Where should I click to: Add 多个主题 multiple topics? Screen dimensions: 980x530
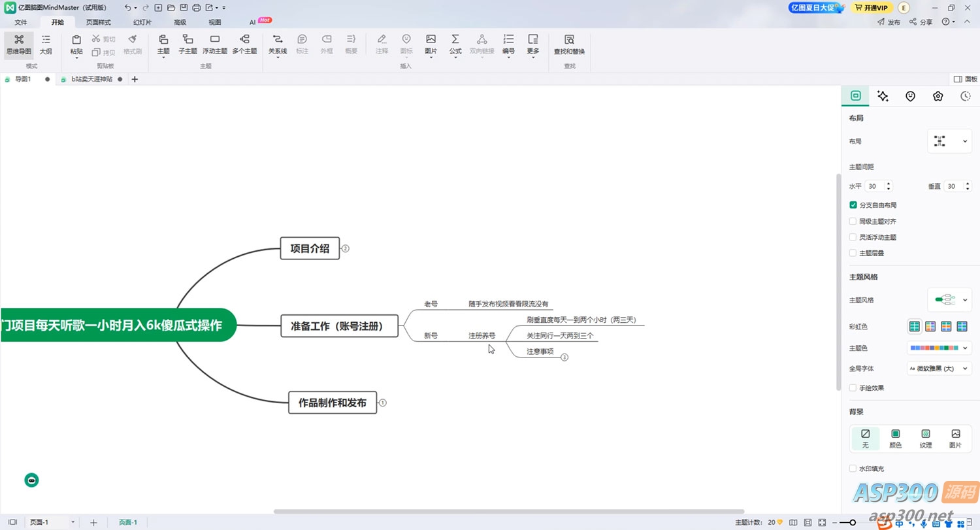[x=244, y=44]
